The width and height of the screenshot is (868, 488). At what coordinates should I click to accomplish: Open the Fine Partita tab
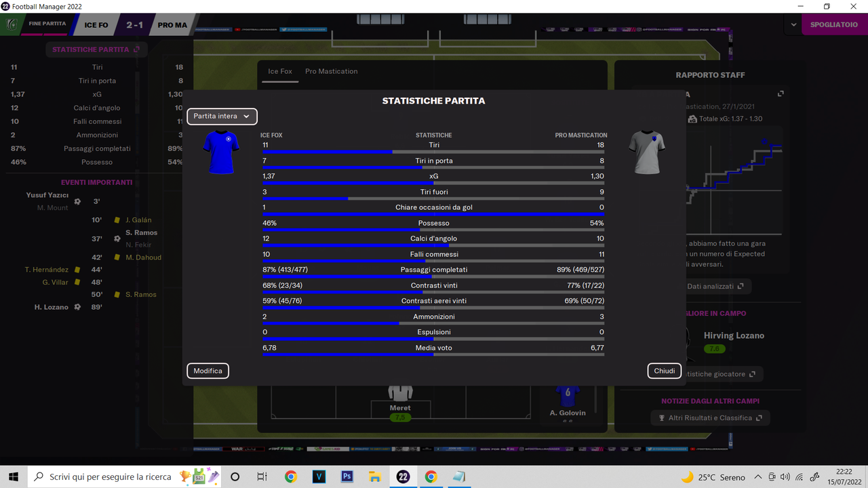pyautogui.click(x=47, y=24)
